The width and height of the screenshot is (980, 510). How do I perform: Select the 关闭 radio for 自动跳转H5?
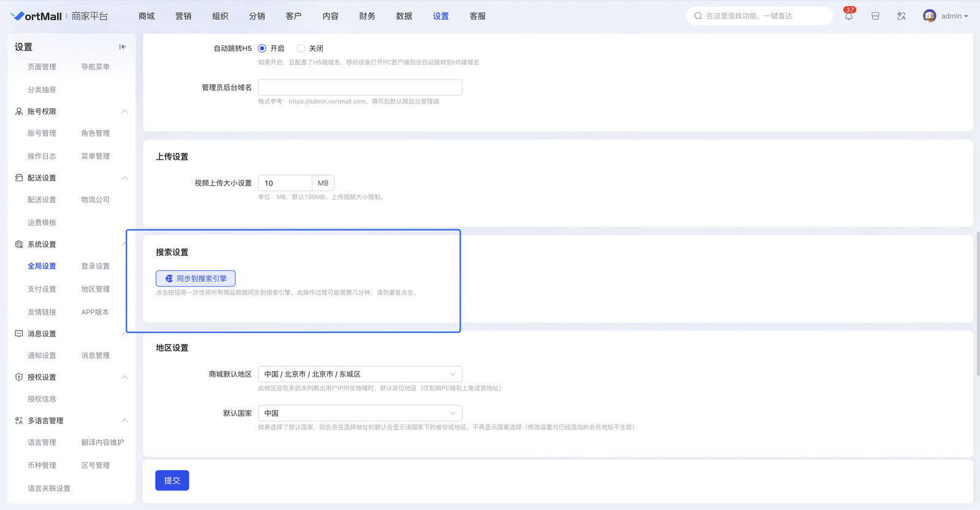[x=301, y=48]
